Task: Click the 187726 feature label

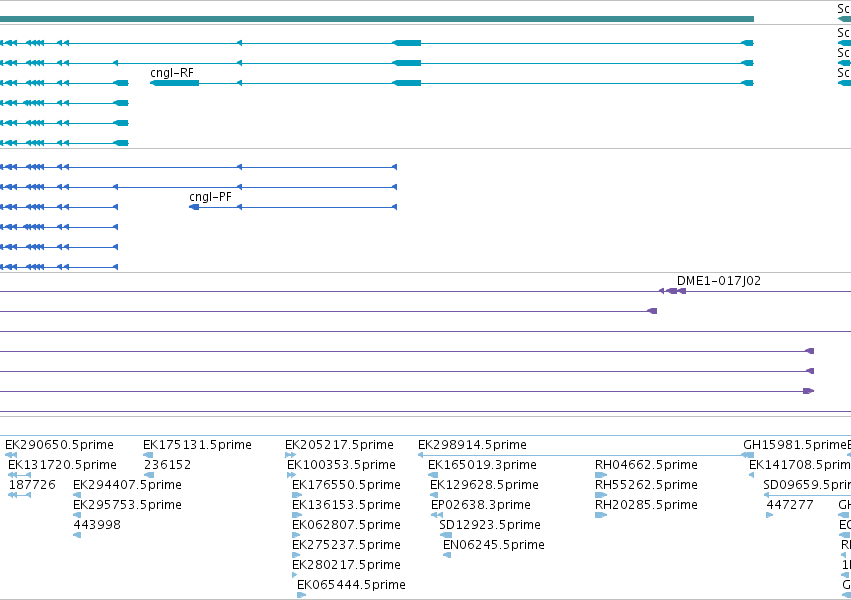Action: (32, 485)
